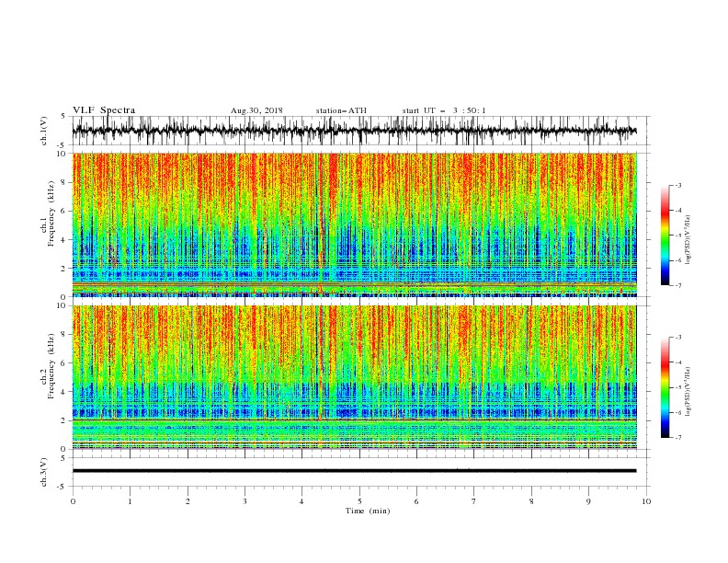The image size is (728, 563).
Task: Click the 'ch.3(V)' axis label
Action: point(44,472)
